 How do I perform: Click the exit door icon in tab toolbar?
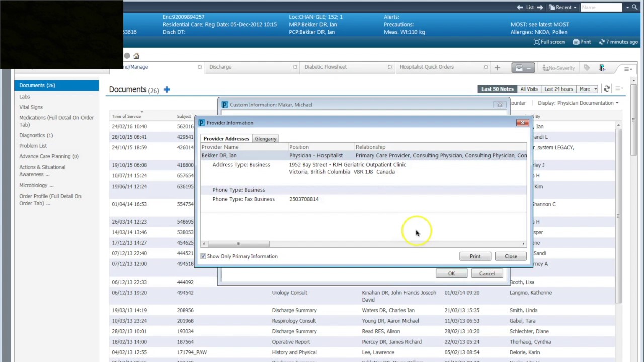602,67
